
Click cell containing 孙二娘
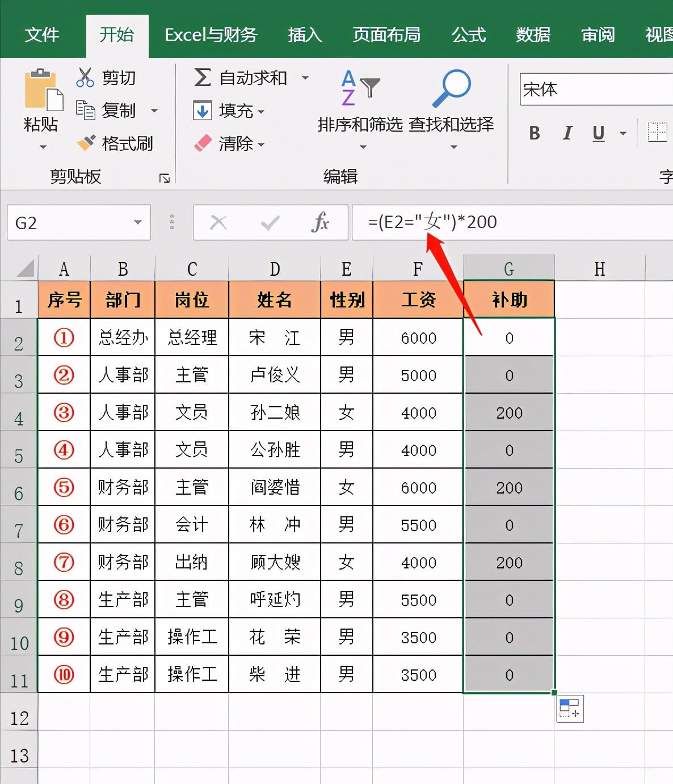[275, 412]
